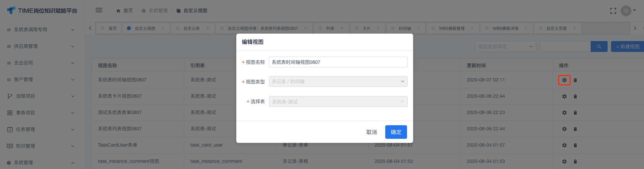Image resolution: width=644 pixels, height=169 pixels.
Task: Open settings gear for 测试系统表表单0807 row
Action: [564, 113]
